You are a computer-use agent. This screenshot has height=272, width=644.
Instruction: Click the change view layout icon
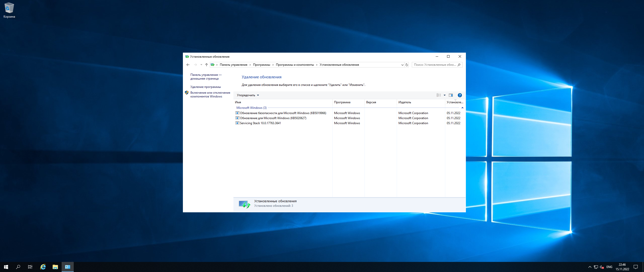click(x=439, y=95)
